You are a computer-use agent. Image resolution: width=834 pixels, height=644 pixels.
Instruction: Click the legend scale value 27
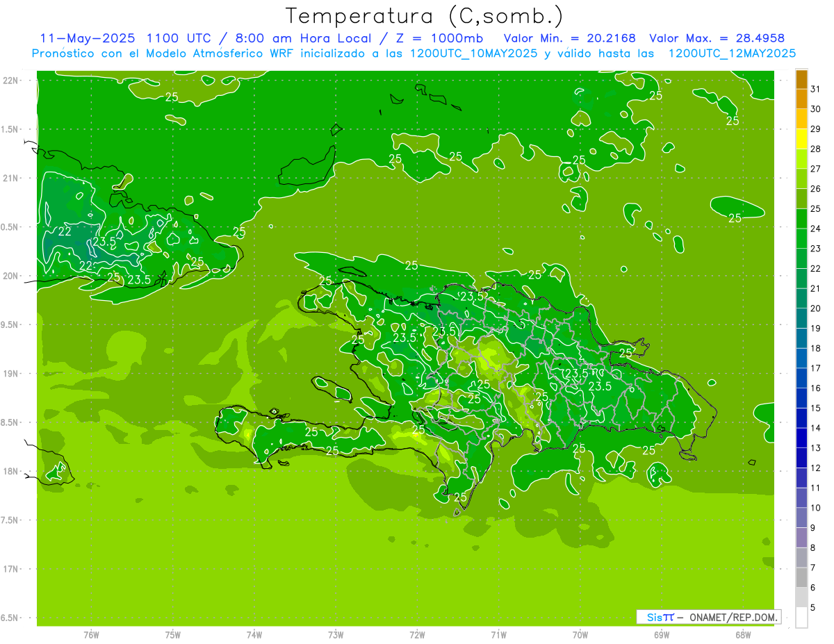(x=816, y=169)
